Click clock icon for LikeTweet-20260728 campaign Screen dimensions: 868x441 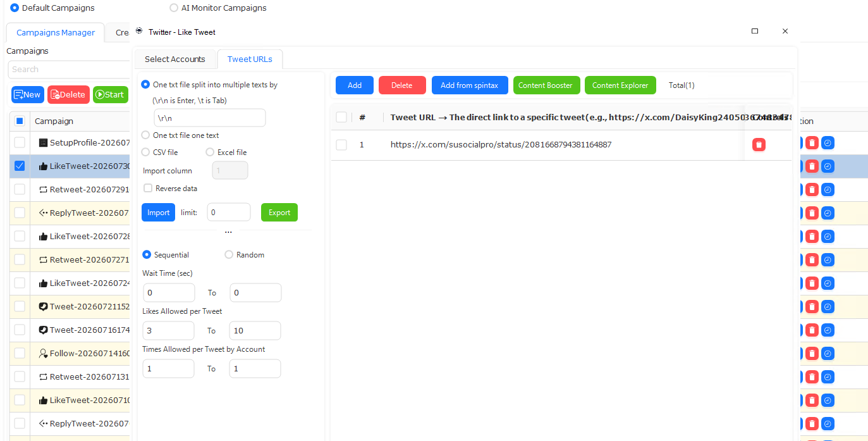tap(828, 237)
